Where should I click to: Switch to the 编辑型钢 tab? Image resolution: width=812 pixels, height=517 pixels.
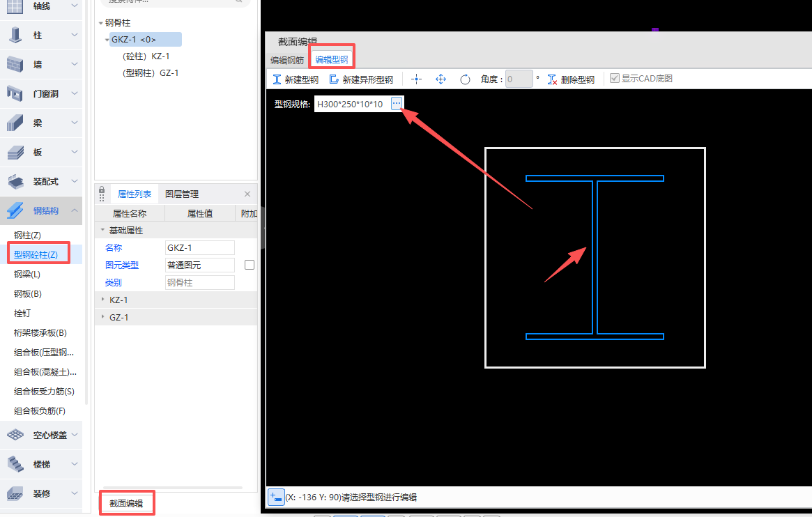(332, 59)
